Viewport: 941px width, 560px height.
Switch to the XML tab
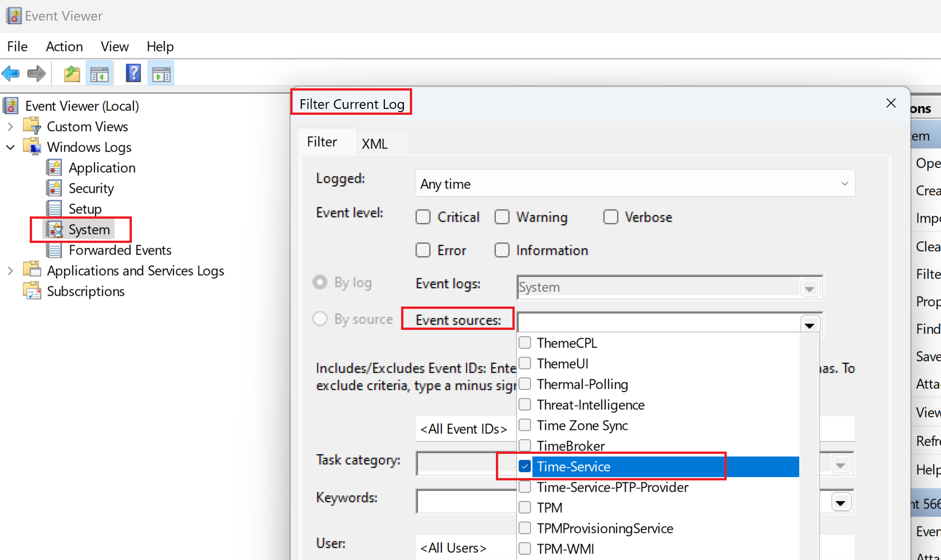point(375,144)
